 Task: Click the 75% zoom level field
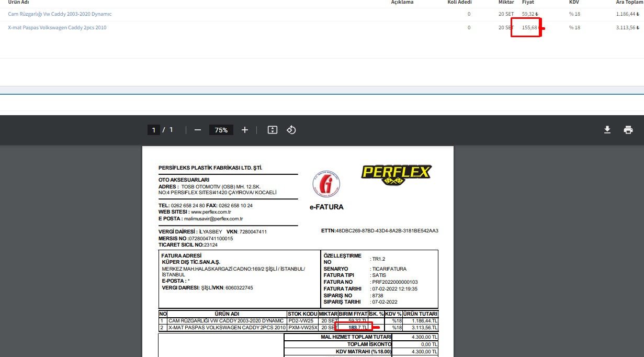click(221, 130)
